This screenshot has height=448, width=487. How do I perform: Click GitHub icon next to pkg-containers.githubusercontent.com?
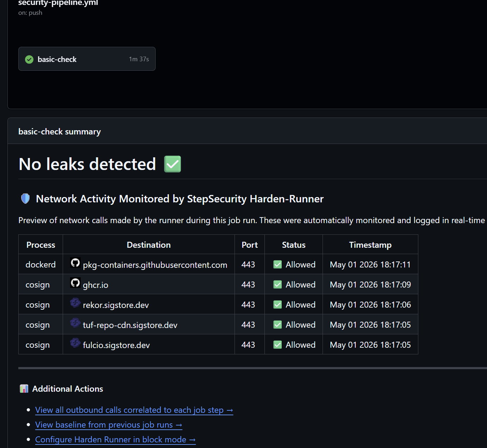pos(75,263)
